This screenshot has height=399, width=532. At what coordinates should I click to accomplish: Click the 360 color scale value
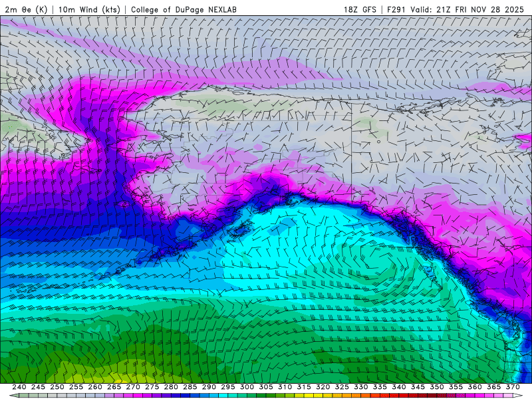click(x=475, y=387)
